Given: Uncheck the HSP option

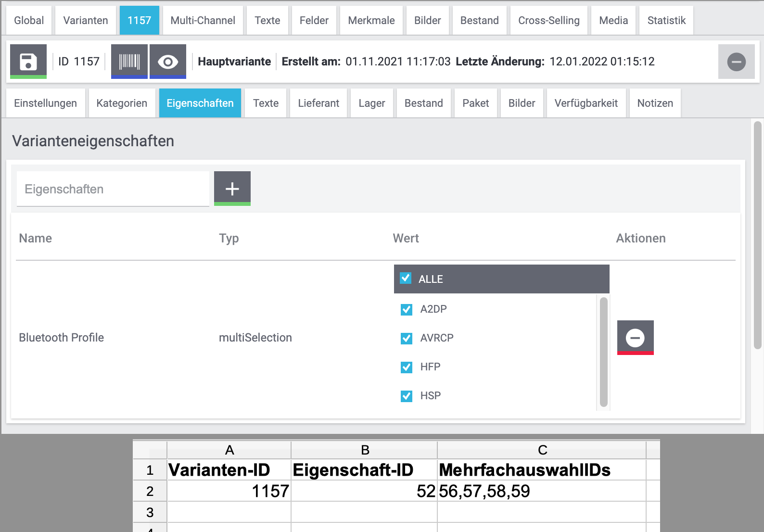Looking at the screenshot, I should point(407,396).
